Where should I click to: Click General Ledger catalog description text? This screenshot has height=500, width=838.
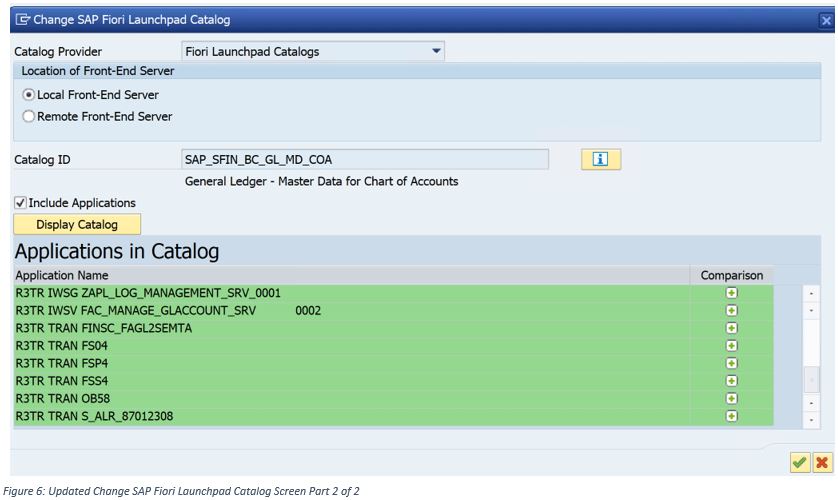point(321,181)
